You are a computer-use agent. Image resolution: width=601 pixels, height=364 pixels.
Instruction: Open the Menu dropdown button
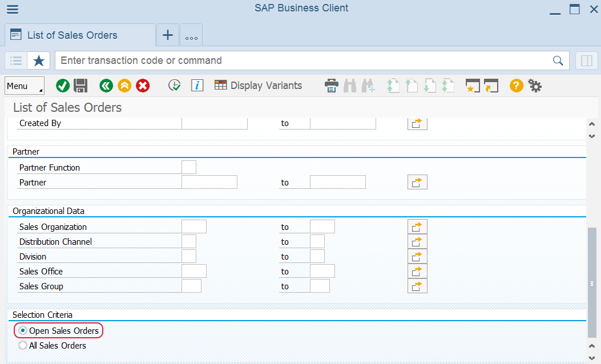click(x=25, y=86)
